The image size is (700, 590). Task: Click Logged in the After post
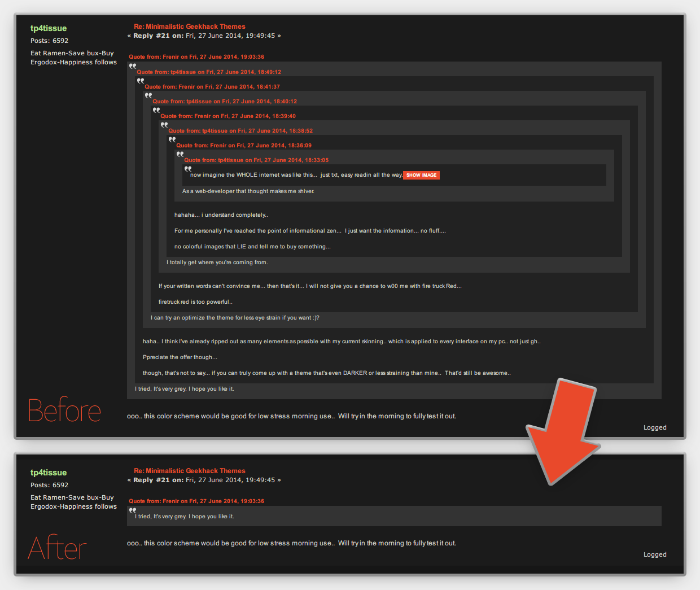coord(654,554)
